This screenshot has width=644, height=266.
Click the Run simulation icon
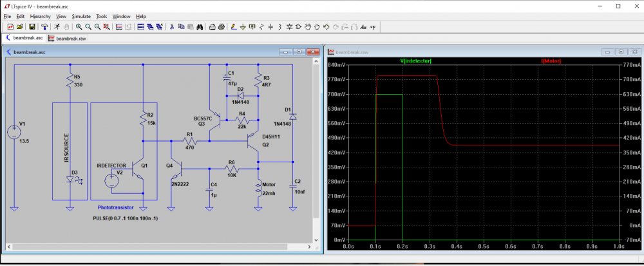tap(57, 26)
